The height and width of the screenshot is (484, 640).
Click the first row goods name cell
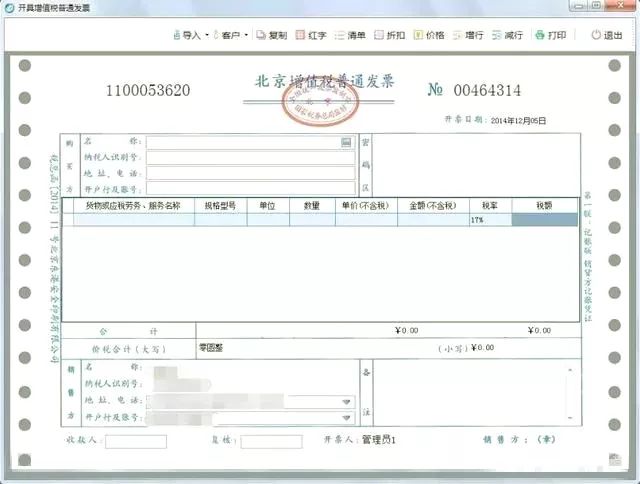[x=133, y=220]
